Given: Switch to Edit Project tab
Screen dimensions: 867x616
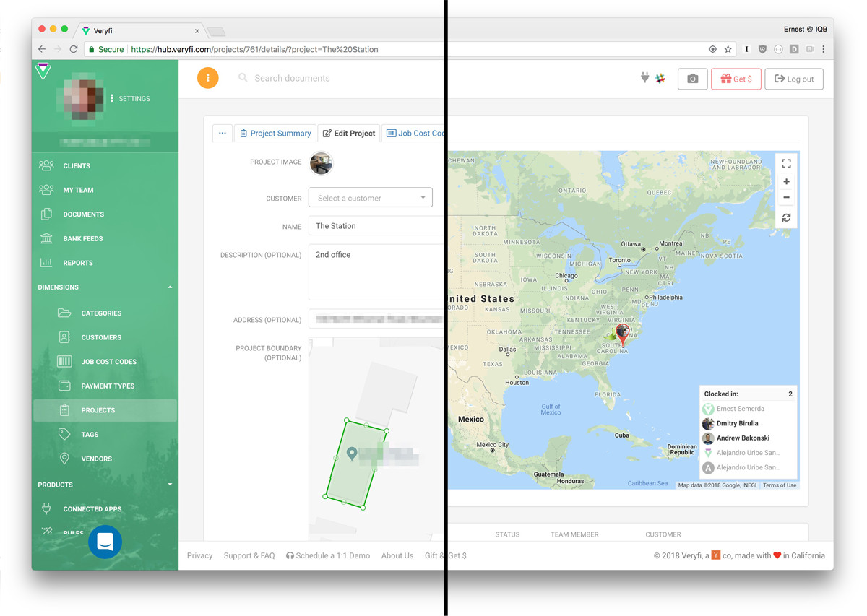Looking at the screenshot, I should 349,133.
